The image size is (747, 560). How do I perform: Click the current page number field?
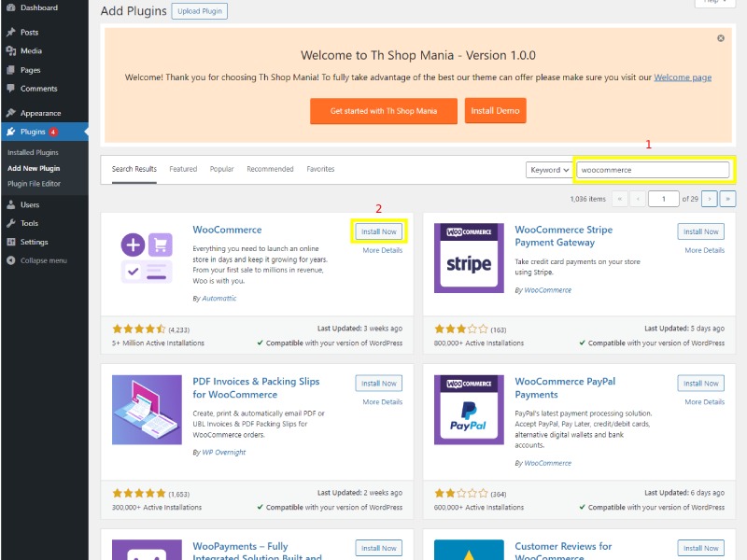pos(664,199)
